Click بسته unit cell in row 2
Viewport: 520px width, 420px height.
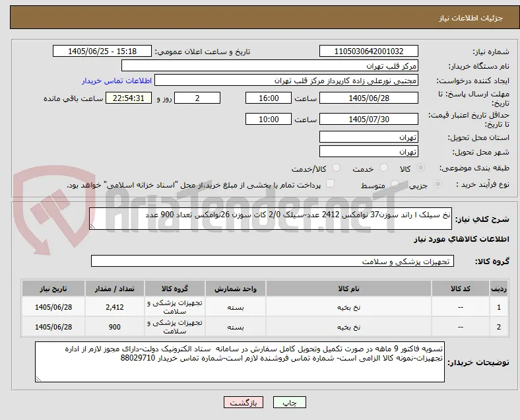[236, 327]
